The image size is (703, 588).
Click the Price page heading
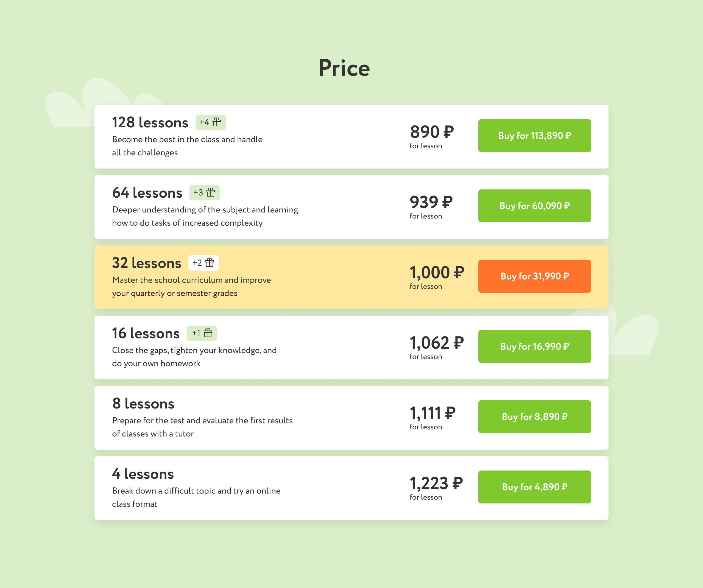click(x=344, y=68)
